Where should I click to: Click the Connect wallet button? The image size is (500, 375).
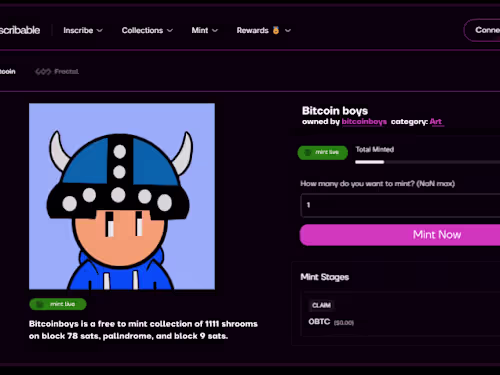click(482, 30)
